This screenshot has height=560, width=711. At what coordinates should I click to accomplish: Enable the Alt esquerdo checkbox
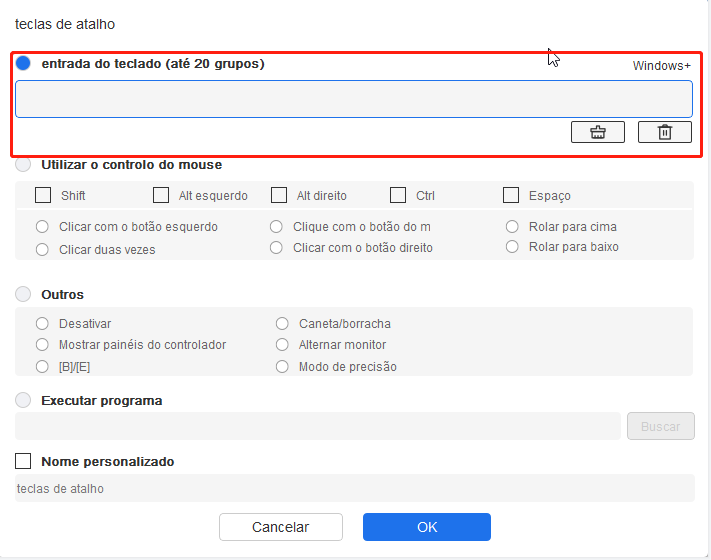point(161,195)
